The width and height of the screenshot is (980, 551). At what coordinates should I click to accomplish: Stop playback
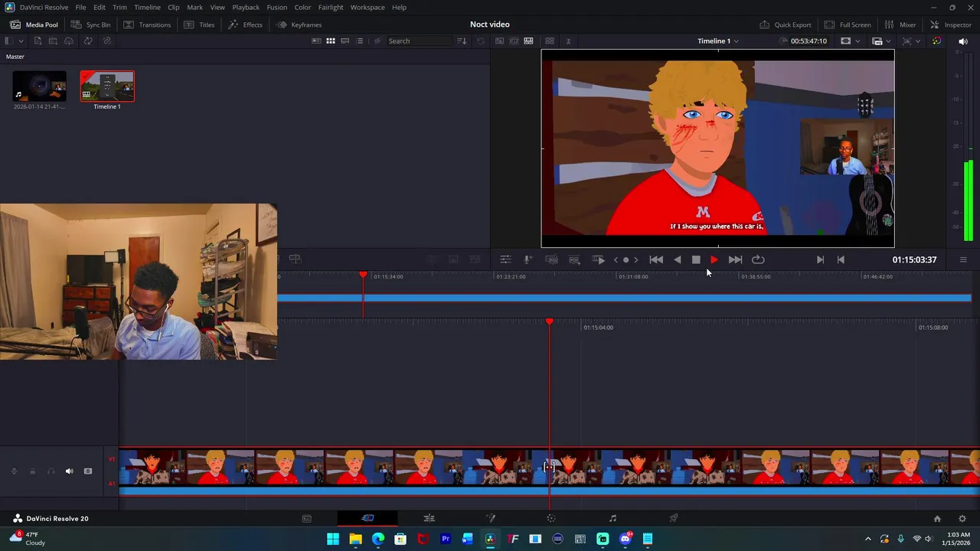696,259
